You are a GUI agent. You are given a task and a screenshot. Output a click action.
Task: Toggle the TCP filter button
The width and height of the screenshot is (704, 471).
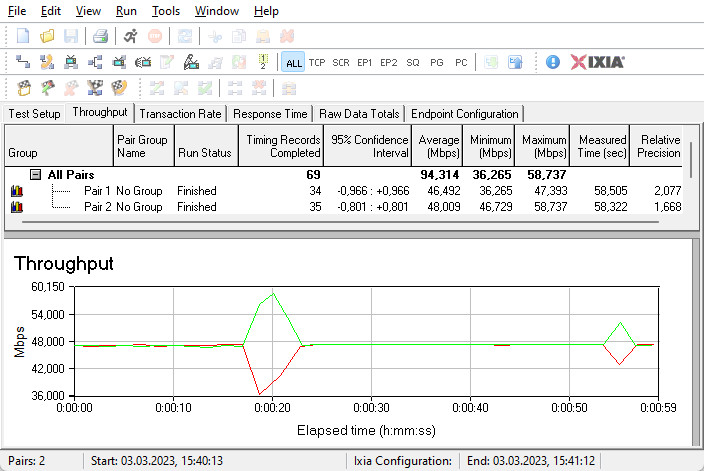(317, 62)
